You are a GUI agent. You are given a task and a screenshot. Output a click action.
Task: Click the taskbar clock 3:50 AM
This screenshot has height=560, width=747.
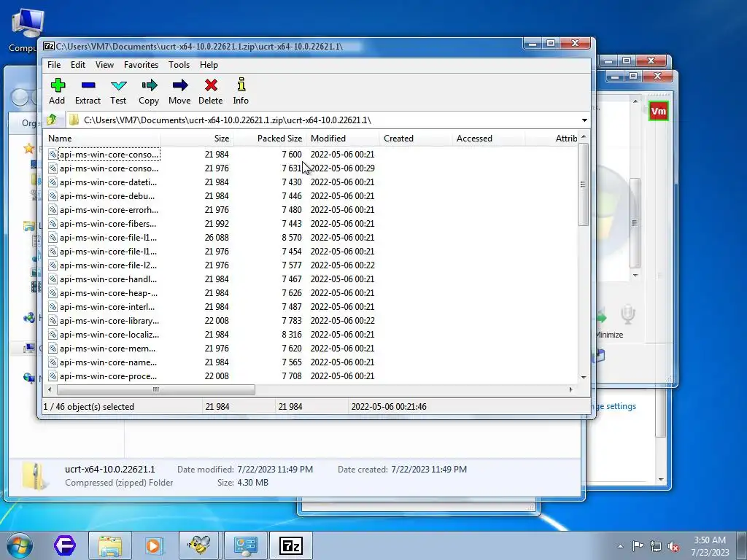(x=710, y=546)
